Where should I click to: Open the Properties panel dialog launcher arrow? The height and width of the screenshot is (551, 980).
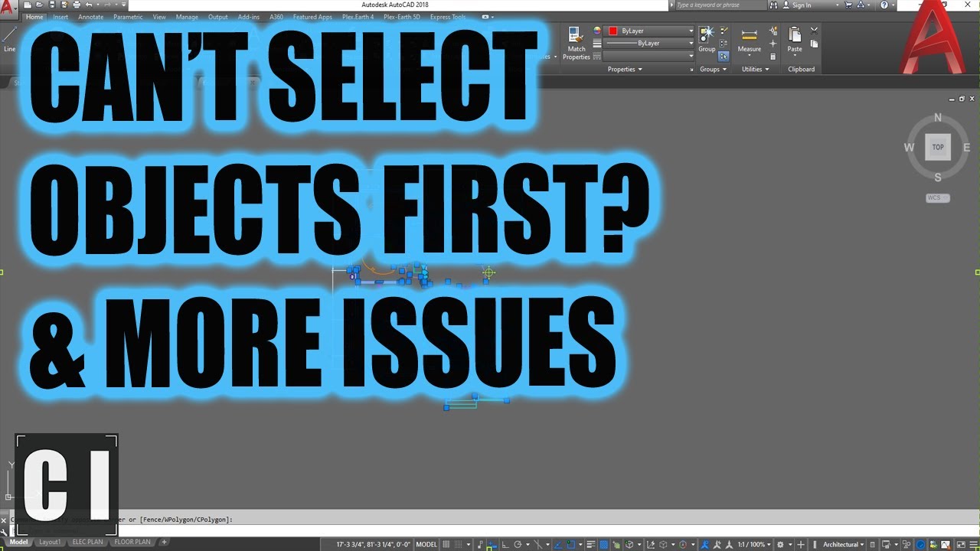[x=691, y=70]
